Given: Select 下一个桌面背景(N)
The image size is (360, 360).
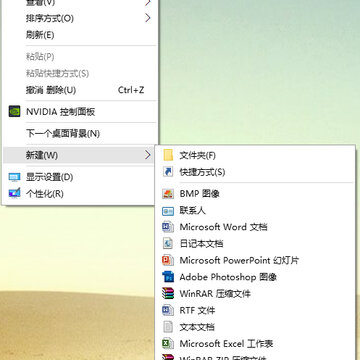Looking at the screenshot, I should point(79,134).
